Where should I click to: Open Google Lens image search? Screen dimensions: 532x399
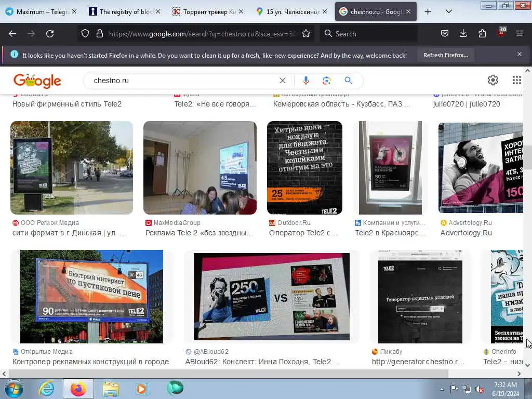point(326,81)
